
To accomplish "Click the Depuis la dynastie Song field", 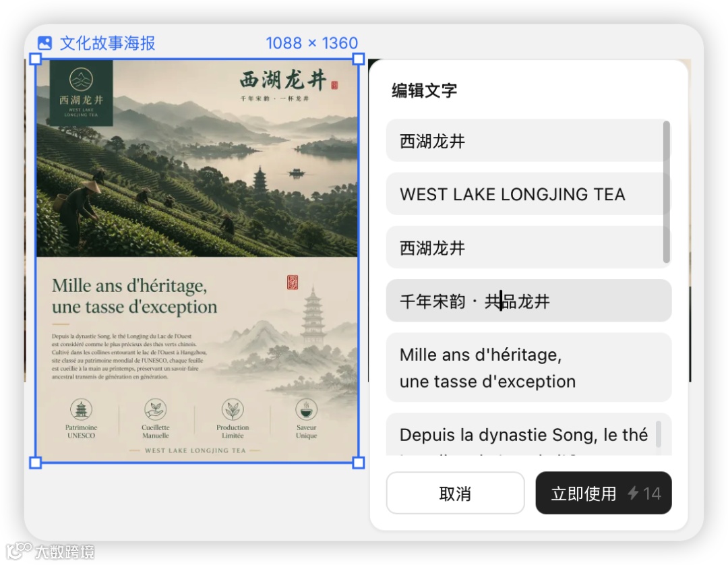I will pyautogui.click(x=528, y=435).
